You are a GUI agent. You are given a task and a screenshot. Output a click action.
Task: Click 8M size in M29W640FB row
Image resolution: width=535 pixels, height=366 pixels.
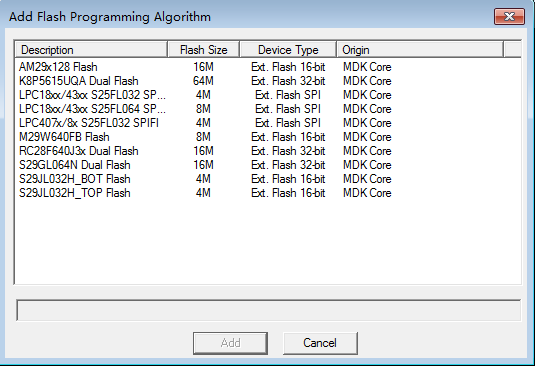(203, 137)
